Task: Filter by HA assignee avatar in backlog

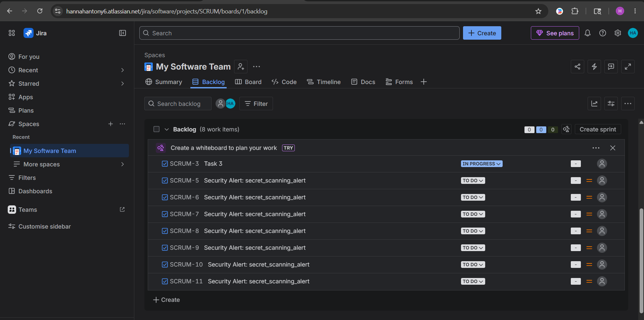Action: coord(230,104)
